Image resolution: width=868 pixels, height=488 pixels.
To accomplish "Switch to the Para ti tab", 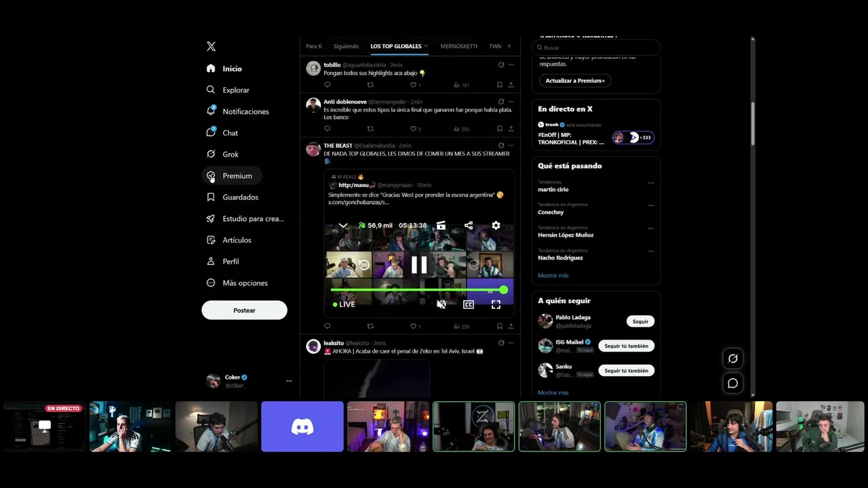I will (313, 46).
